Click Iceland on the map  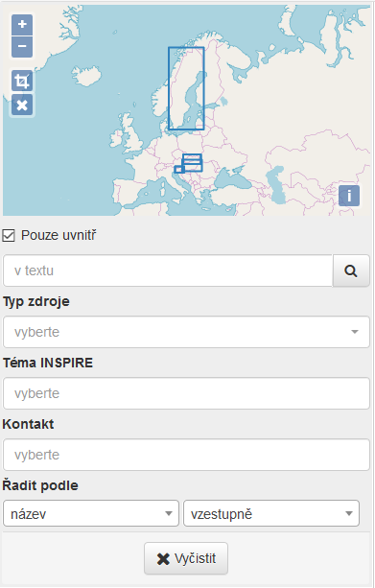tap(87, 76)
